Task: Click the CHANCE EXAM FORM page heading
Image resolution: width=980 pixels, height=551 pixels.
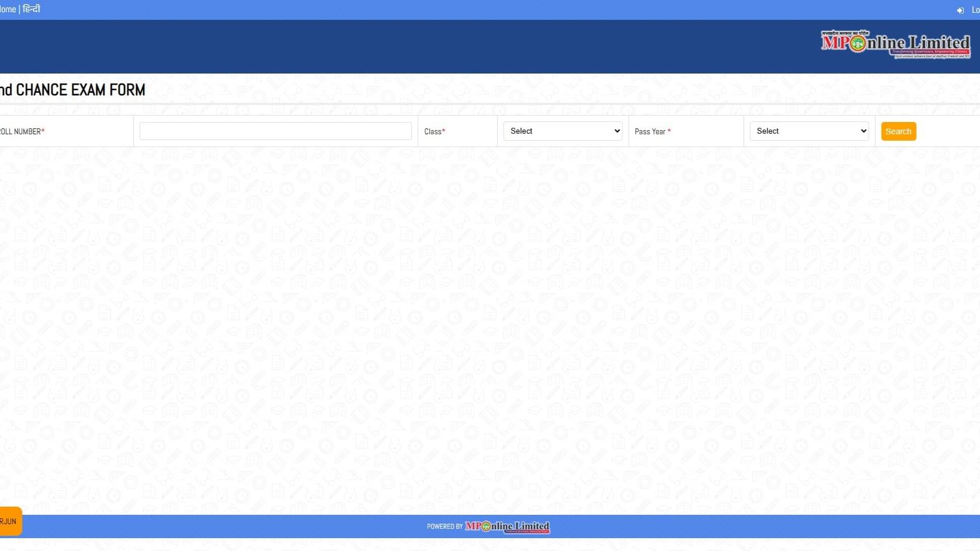Action: [73, 90]
